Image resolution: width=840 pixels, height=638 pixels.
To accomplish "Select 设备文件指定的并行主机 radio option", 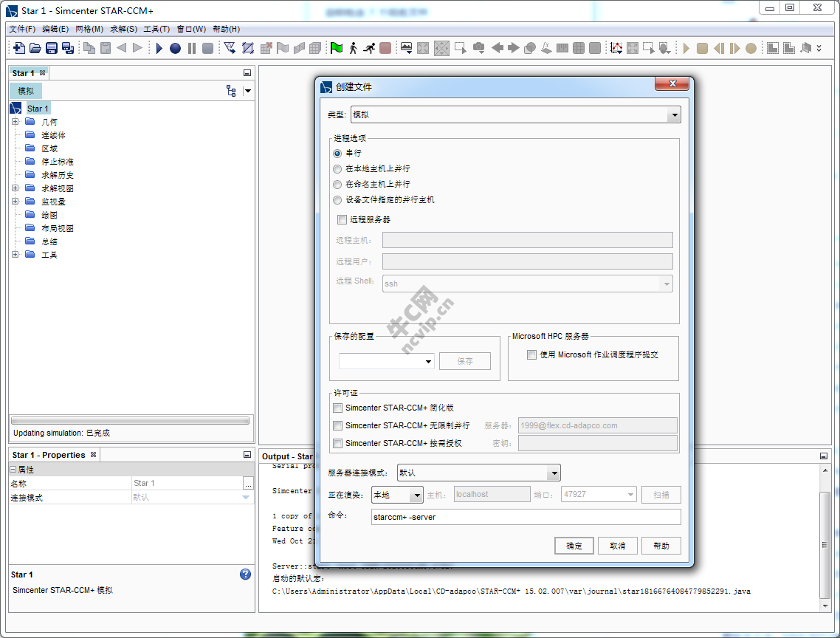I will 337,200.
